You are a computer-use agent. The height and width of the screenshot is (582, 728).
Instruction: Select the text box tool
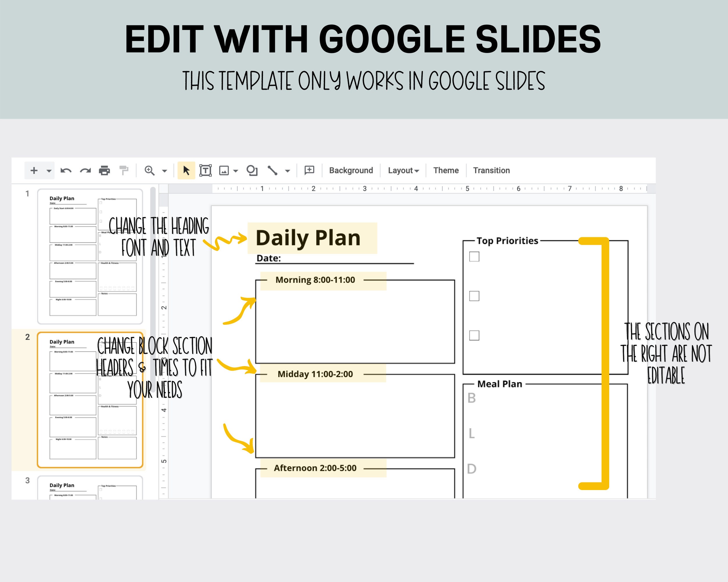click(205, 171)
